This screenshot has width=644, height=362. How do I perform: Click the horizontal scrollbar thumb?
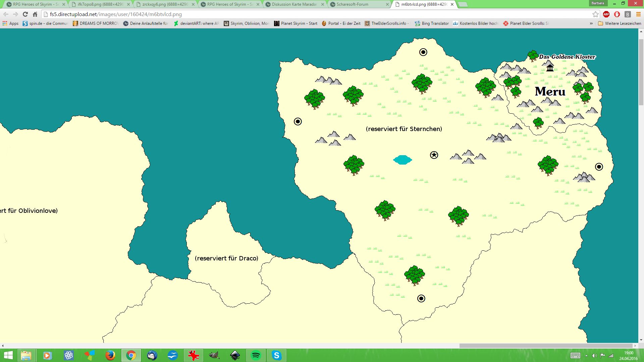pyautogui.click(x=546, y=346)
